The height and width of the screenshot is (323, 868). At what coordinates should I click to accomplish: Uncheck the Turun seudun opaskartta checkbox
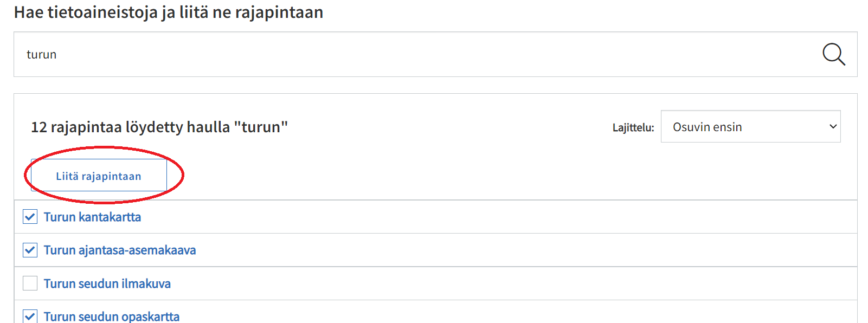(x=30, y=316)
